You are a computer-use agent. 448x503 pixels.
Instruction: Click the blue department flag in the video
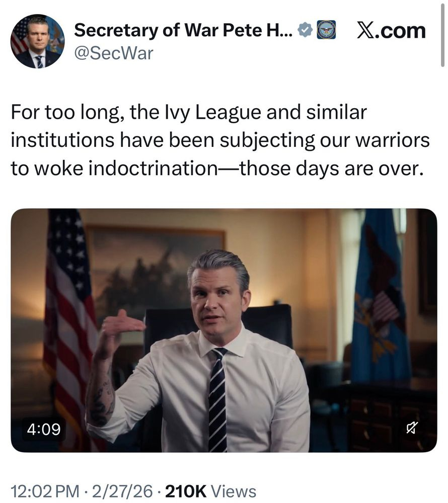pyautogui.click(x=380, y=297)
